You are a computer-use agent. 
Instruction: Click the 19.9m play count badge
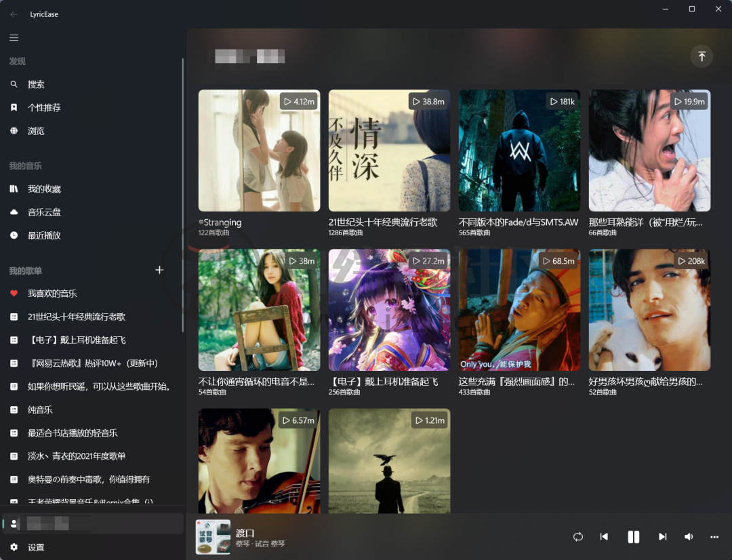(689, 101)
